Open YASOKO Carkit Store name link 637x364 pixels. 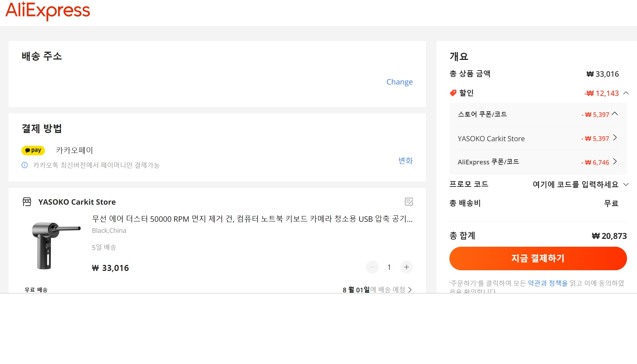[x=77, y=202]
